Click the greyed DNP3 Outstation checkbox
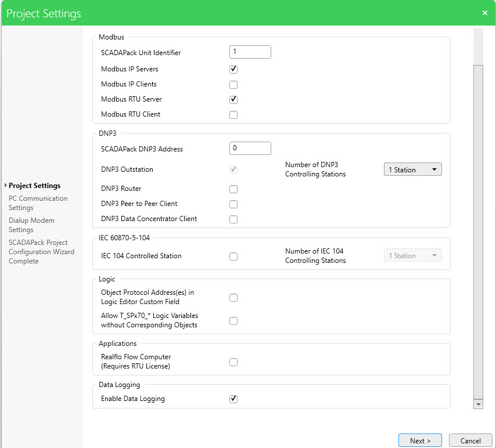Viewport: 496px width, 448px height. click(x=233, y=170)
